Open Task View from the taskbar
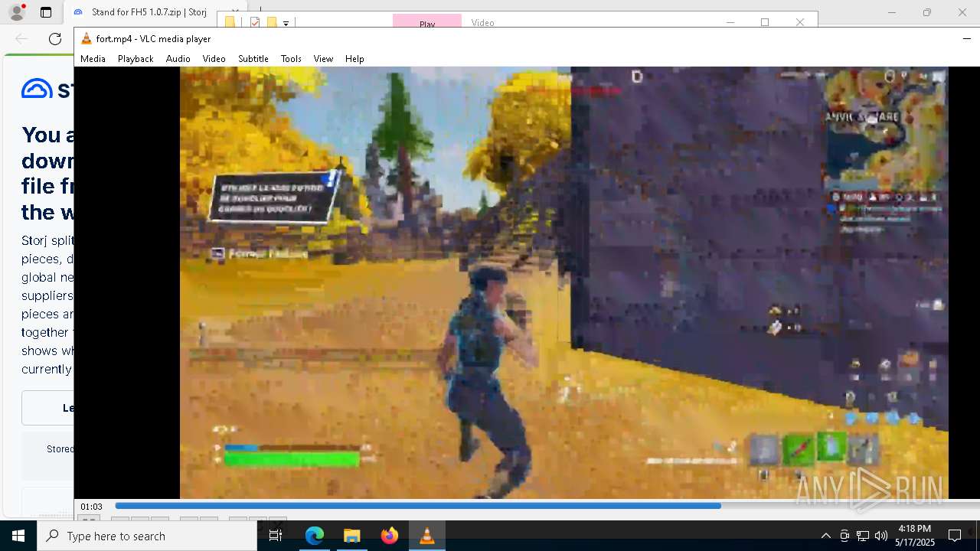This screenshot has width=980, height=551. coord(276,536)
